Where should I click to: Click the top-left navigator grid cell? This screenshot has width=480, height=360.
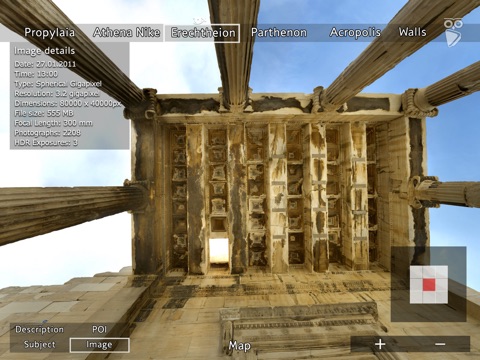416,272
